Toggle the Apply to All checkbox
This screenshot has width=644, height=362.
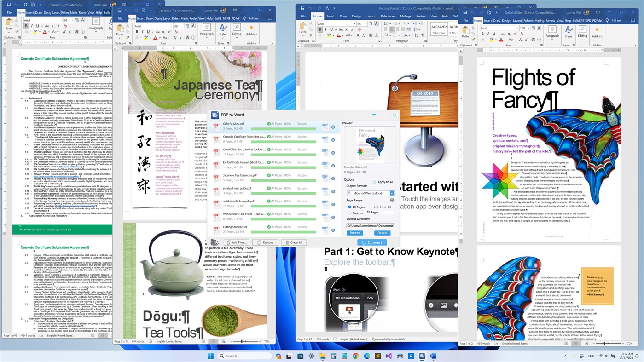(373, 182)
